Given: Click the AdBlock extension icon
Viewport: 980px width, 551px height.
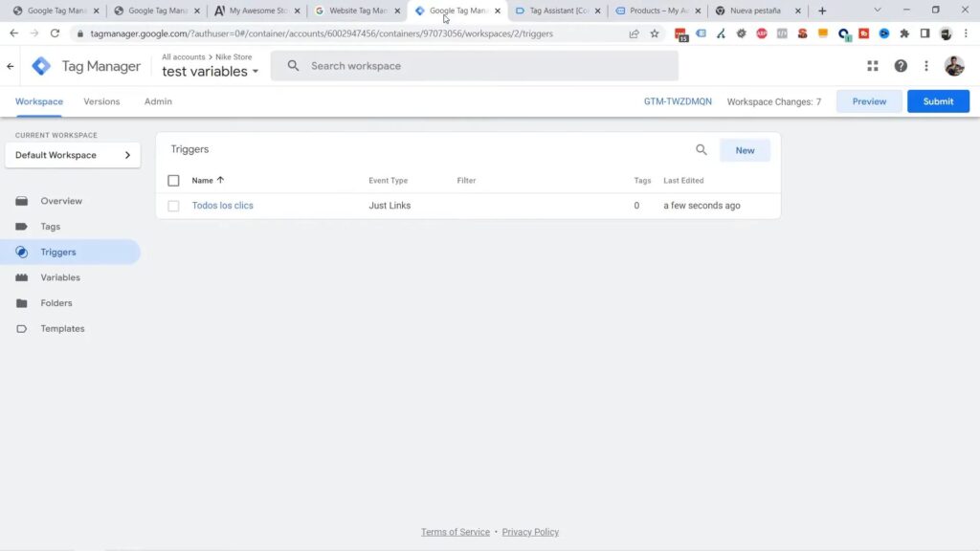Looking at the screenshot, I should (x=761, y=33).
